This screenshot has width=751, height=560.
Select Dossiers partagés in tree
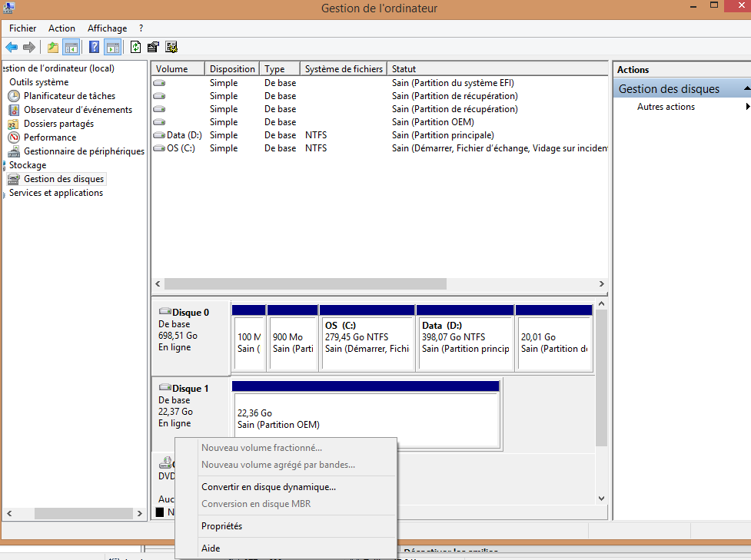(59, 124)
